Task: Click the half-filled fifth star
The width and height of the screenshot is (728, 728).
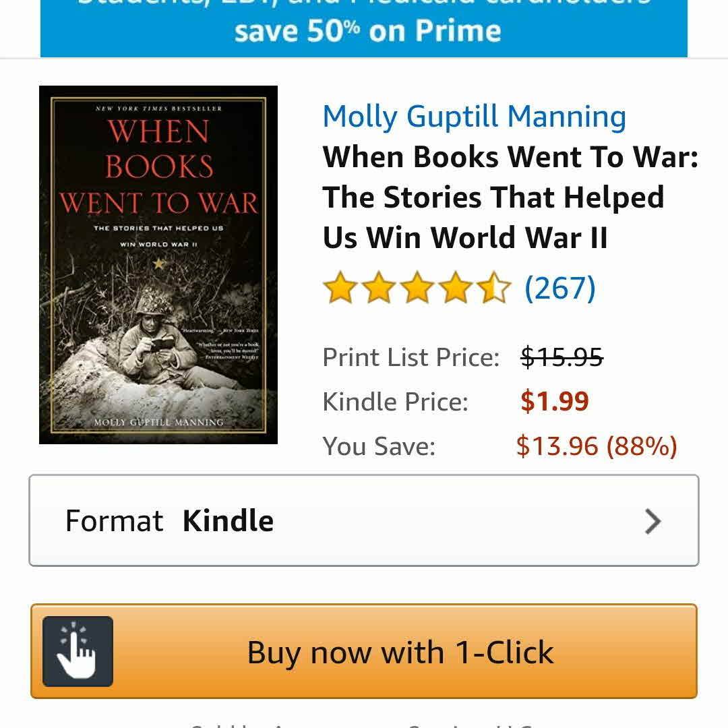Action: pos(494,287)
